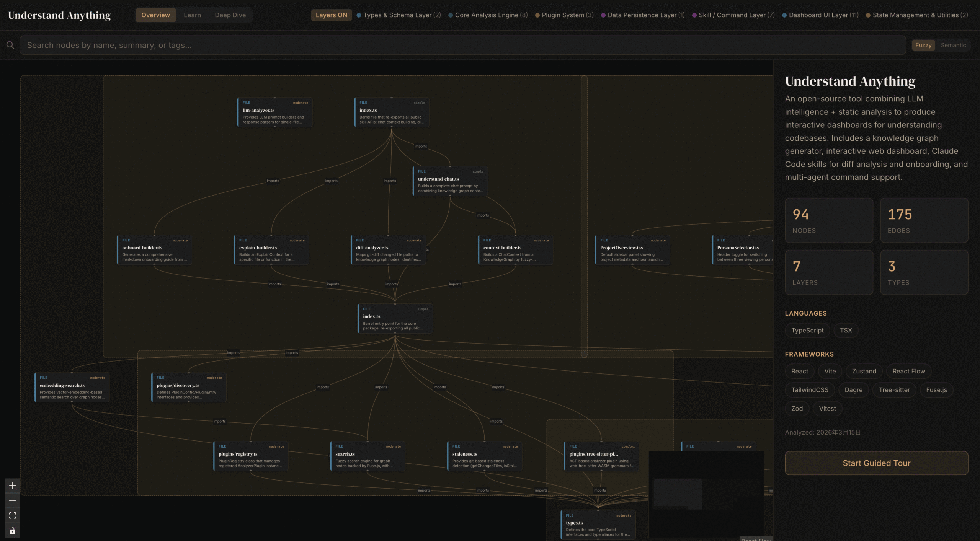Select the types.ts file node
The image size is (980, 541).
[x=598, y=525]
